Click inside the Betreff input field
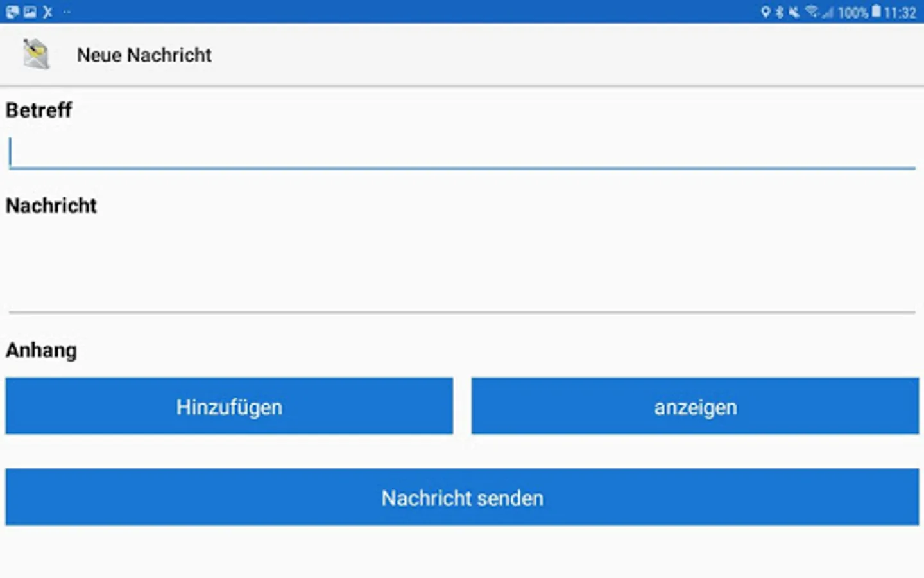The image size is (924, 578). (x=462, y=153)
